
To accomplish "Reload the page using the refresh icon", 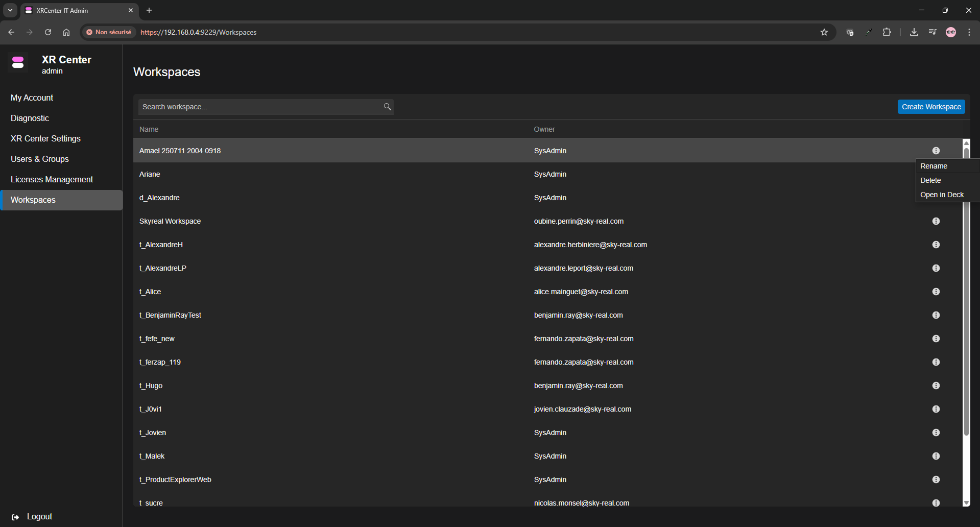I will (48, 32).
